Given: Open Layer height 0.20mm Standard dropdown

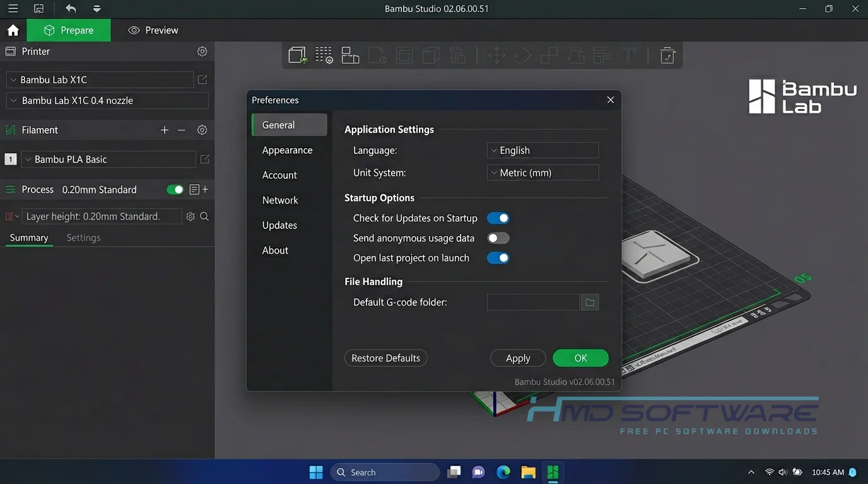Looking at the screenshot, I should 102,216.
